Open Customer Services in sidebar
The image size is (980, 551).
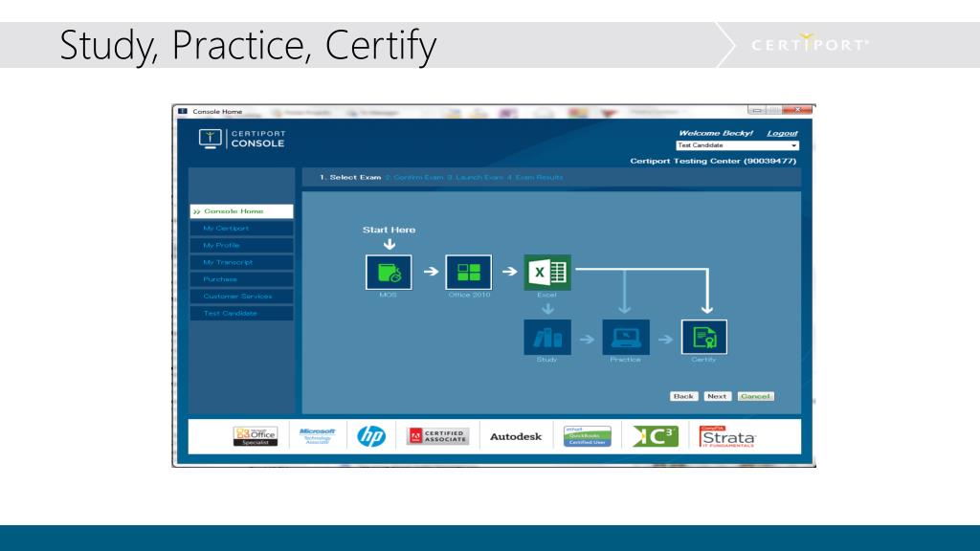[x=241, y=297]
